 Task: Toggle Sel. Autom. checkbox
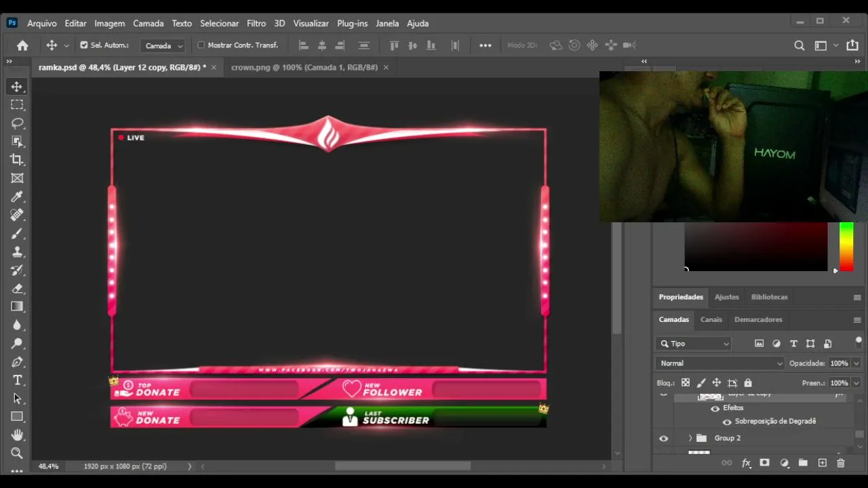pos(84,45)
